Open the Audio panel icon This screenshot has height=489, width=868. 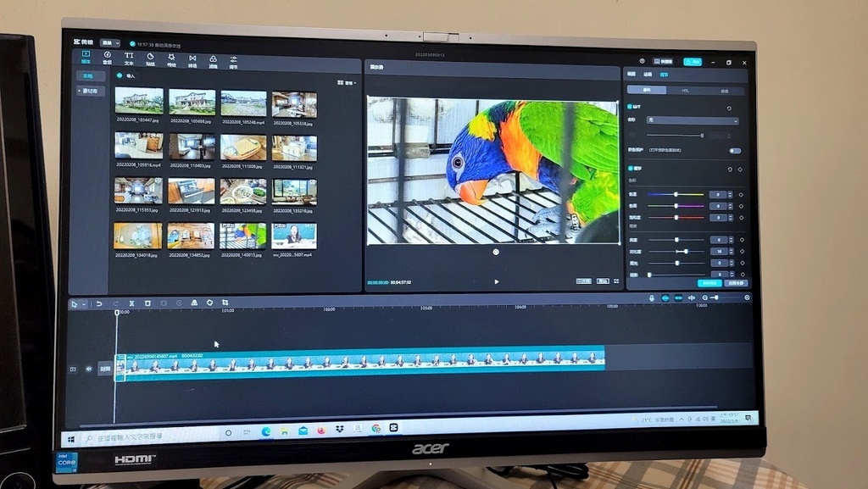tap(108, 58)
